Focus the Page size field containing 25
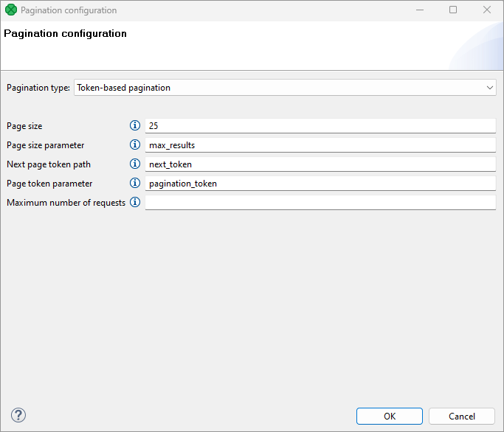Screen dimensions: 504x432 click(x=320, y=126)
